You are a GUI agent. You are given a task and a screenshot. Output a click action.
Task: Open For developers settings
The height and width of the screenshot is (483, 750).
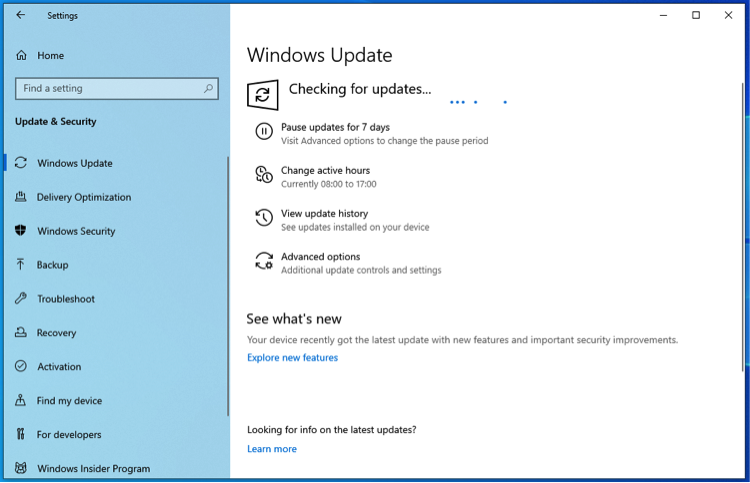[x=69, y=435]
